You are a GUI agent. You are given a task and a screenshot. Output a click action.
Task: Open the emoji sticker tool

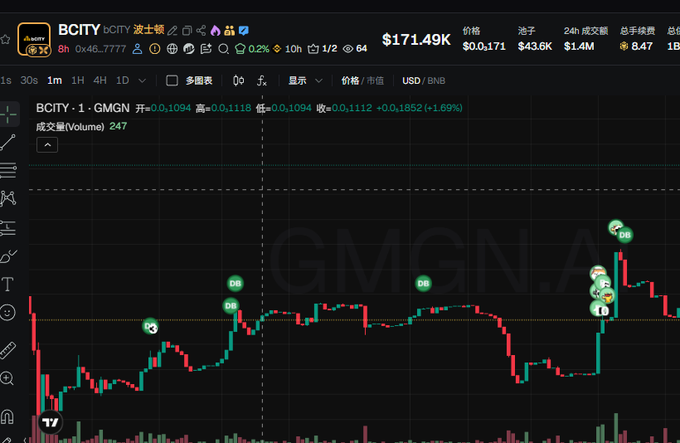(8, 313)
